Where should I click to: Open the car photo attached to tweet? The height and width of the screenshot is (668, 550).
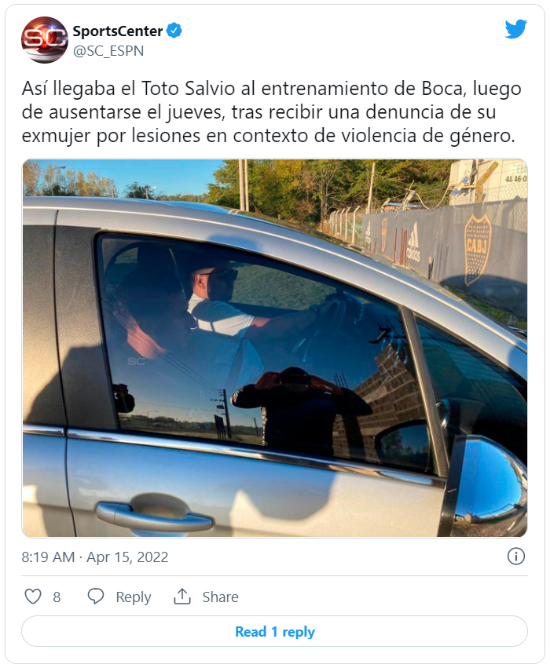pos(274,348)
